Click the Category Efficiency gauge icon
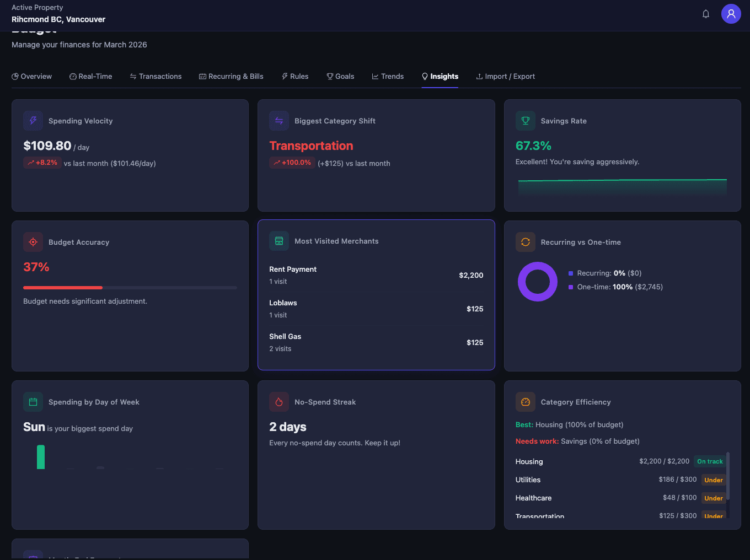Image resolution: width=750 pixels, height=560 pixels. [525, 402]
